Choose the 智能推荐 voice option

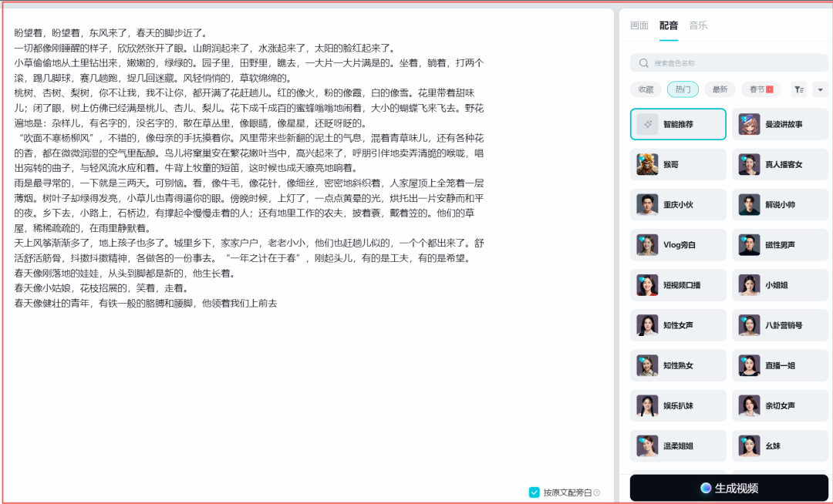pos(678,124)
